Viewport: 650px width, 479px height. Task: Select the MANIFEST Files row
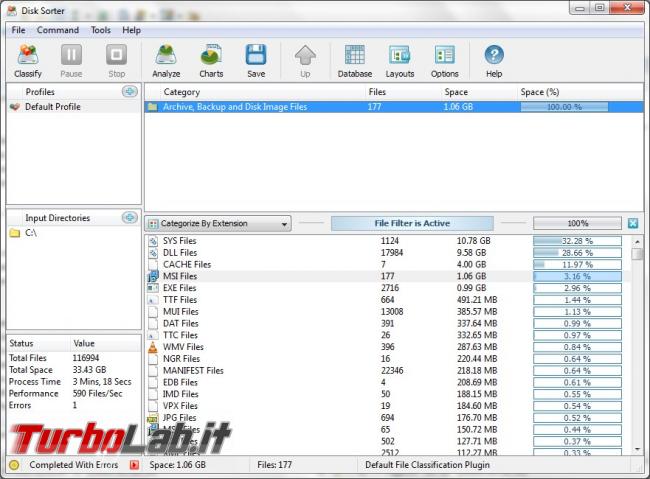[x=386, y=371]
